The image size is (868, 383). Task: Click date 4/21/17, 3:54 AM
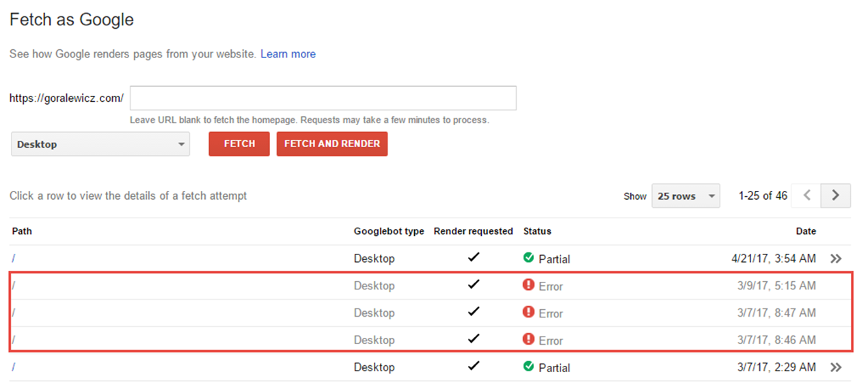click(773, 259)
